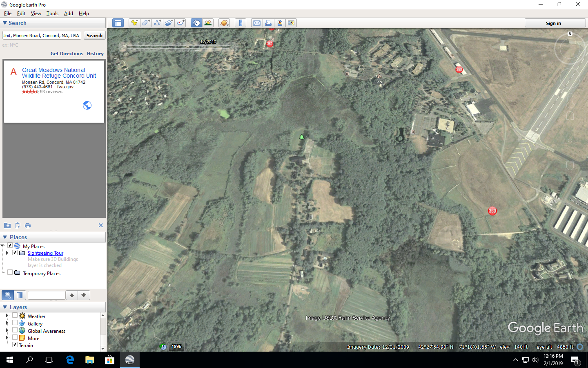Click the View in Google Maps icon

click(291, 23)
